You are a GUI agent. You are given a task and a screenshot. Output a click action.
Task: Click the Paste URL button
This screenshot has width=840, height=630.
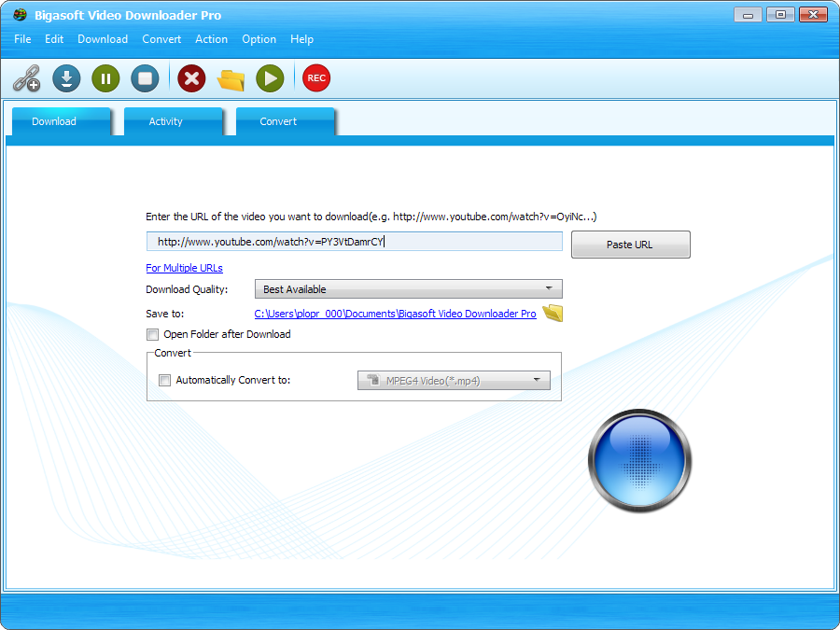(x=630, y=244)
